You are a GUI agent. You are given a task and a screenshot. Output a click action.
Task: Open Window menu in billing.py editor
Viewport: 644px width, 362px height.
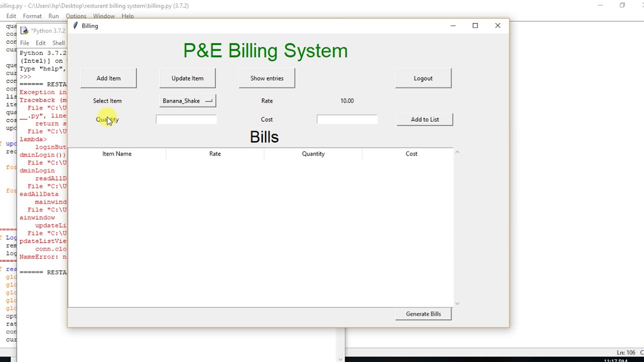(104, 16)
